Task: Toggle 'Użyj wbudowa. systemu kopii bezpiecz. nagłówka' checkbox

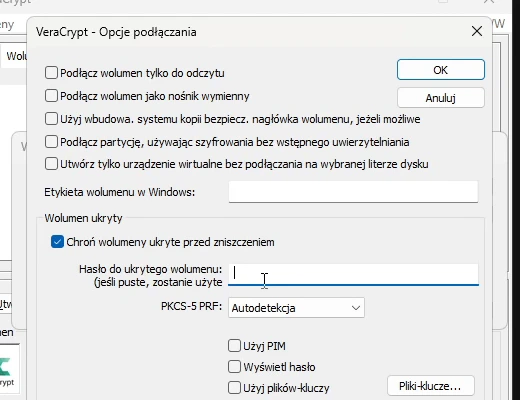Action: pos(51,119)
